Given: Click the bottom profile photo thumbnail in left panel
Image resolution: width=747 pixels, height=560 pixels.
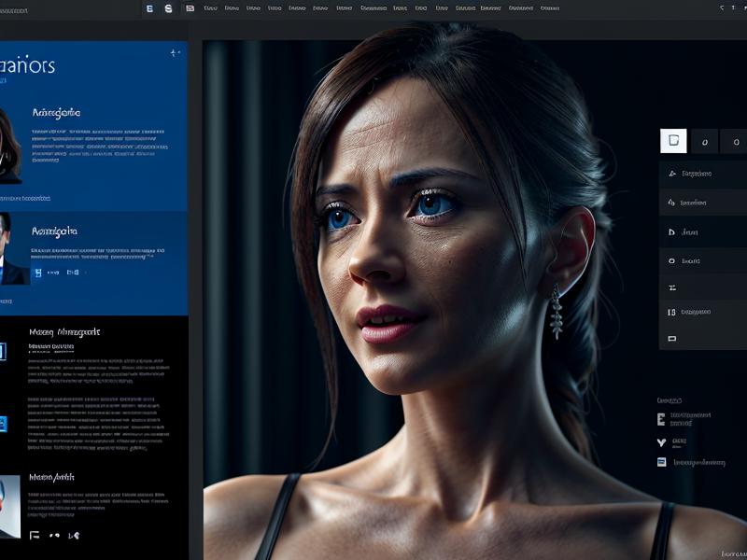Looking at the screenshot, I should pos(9,506).
